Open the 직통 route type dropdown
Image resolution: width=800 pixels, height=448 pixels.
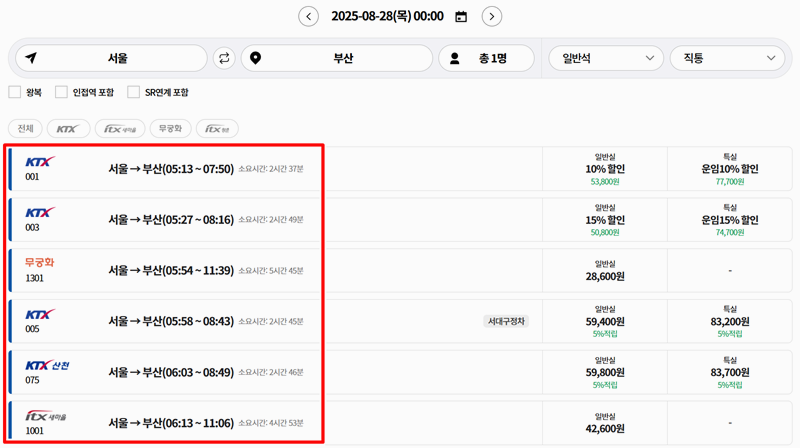pyautogui.click(x=727, y=58)
